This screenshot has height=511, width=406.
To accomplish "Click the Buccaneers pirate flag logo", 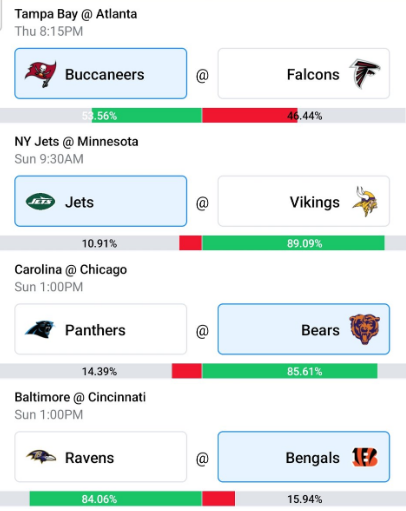I will click(40, 74).
